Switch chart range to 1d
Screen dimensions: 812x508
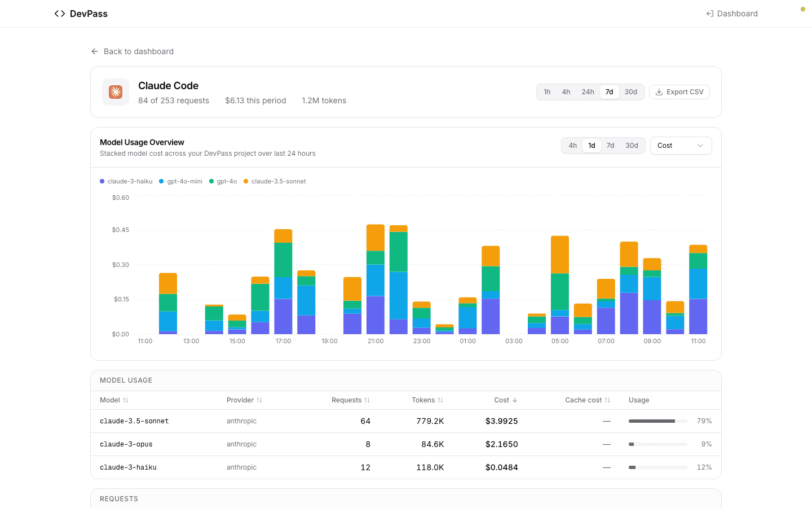pos(592,146)
